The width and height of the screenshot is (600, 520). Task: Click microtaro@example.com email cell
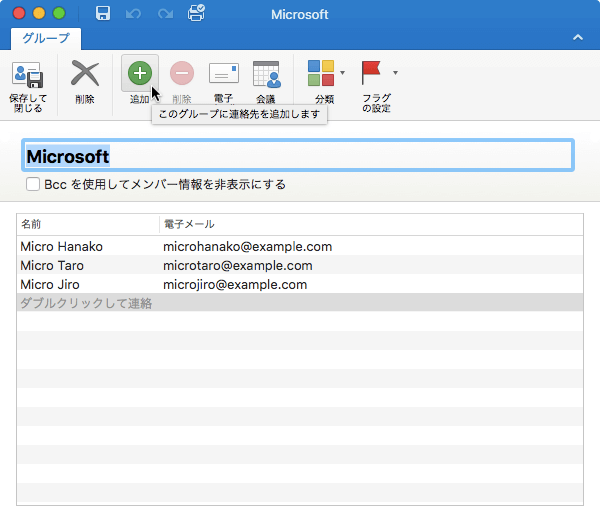tap(238, 266)
